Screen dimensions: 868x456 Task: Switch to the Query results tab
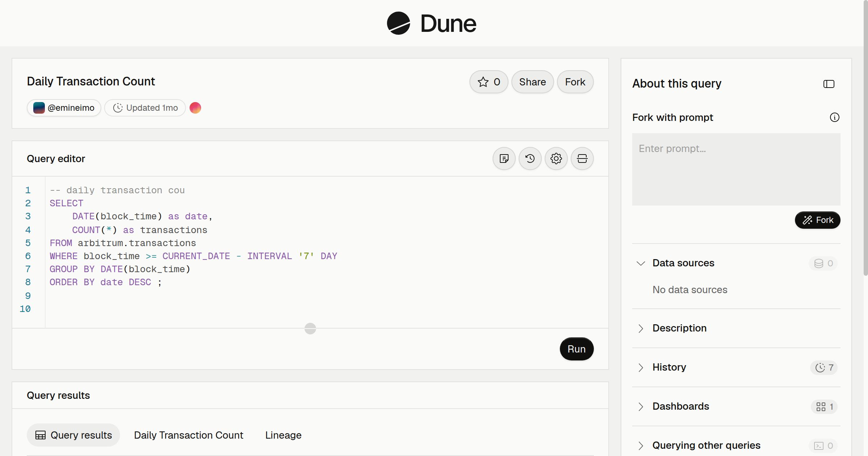[73, 435]
